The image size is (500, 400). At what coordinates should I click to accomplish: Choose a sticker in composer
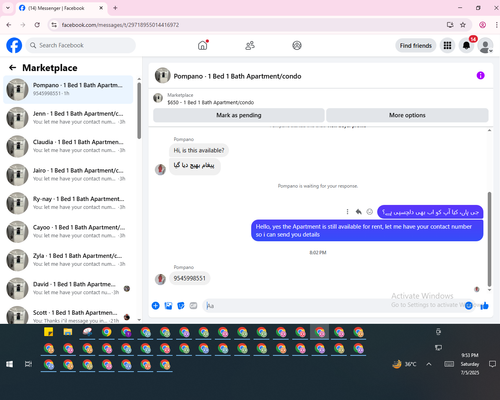pyautogui.click(x=181, y=306)
